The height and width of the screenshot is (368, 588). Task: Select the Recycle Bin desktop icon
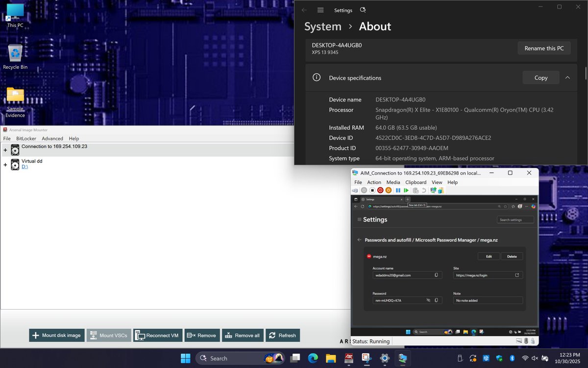(x=15, y=57)
